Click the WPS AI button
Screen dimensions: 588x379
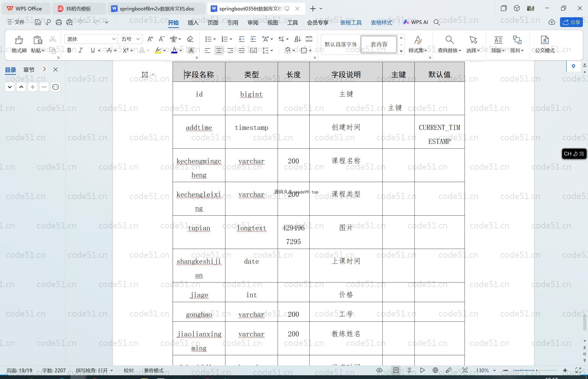click(415, 22)
